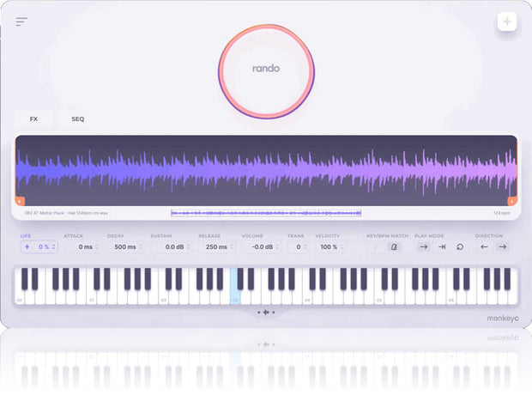Play the C2 piano key
Screen dimensions: 532x395
click(164, 297)
